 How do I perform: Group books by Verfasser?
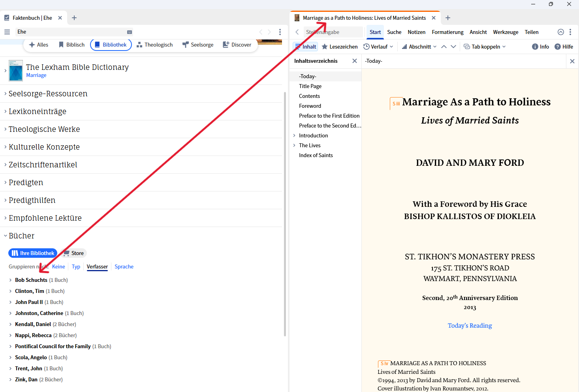tap(97, 266)
